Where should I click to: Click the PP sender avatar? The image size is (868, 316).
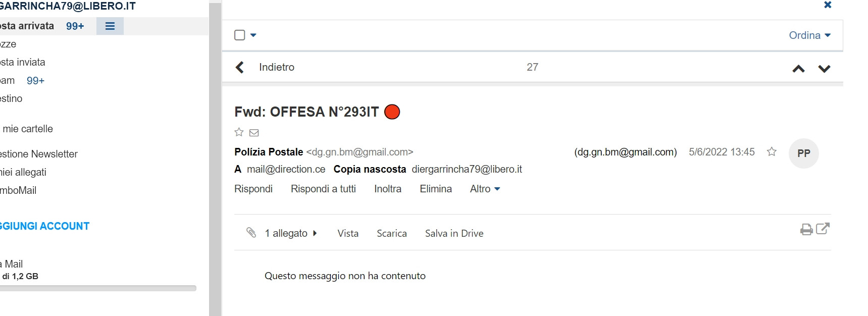[803, 153]
